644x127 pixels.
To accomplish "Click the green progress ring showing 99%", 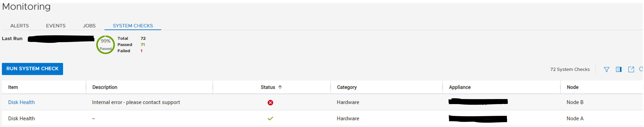I will point(105,44).
